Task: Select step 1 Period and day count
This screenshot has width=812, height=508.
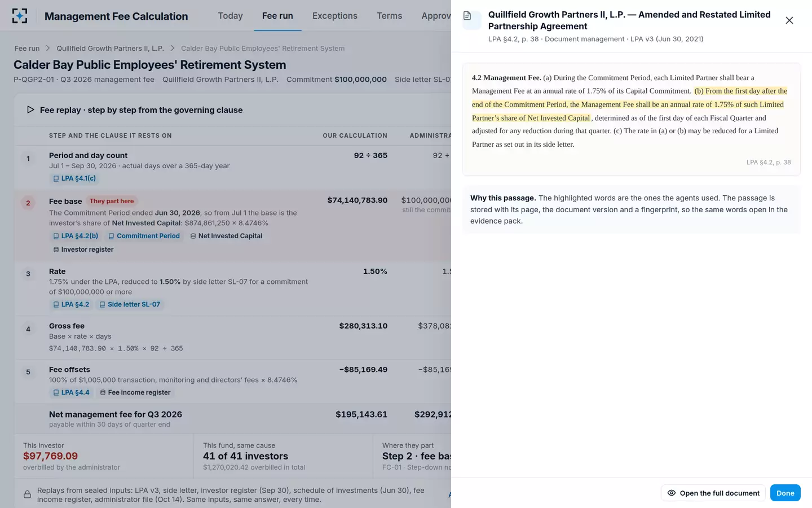Action: [x=88, y=155]
